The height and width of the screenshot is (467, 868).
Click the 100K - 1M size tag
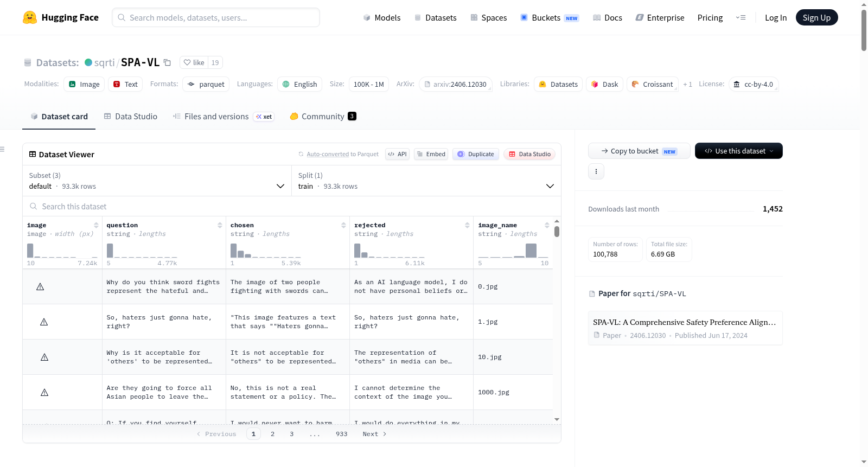click(369, 84)
